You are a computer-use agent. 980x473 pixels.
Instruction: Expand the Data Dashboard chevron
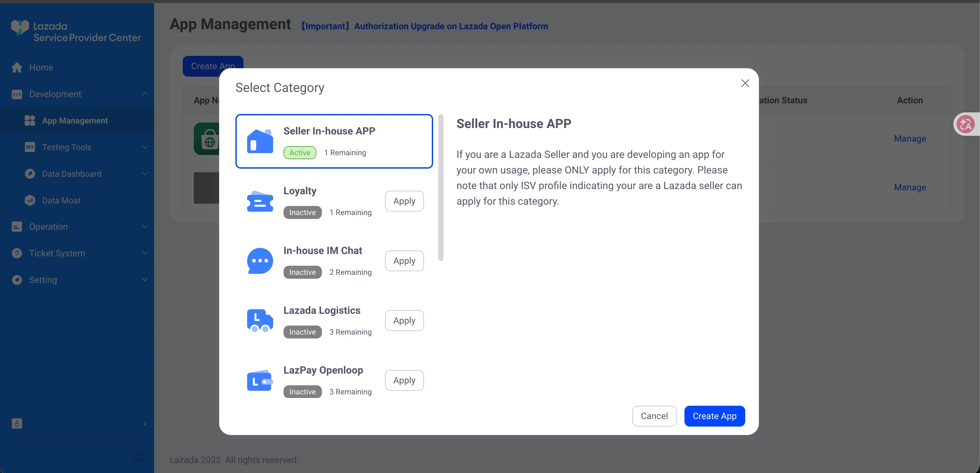point(145,174)
